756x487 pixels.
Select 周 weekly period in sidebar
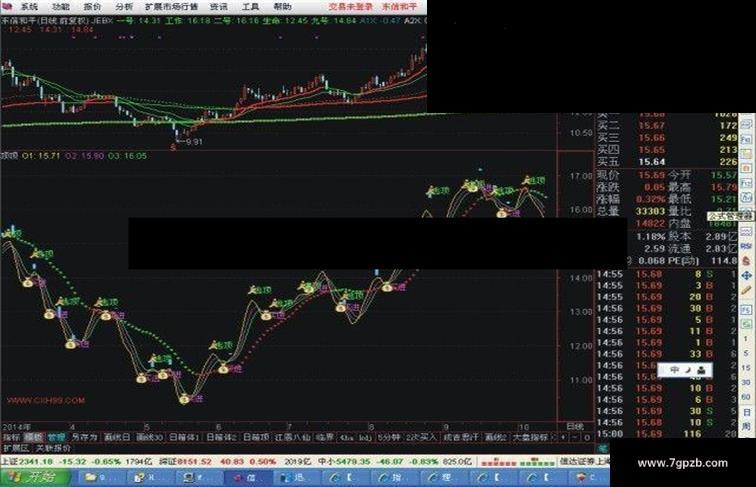click(746, 427)
